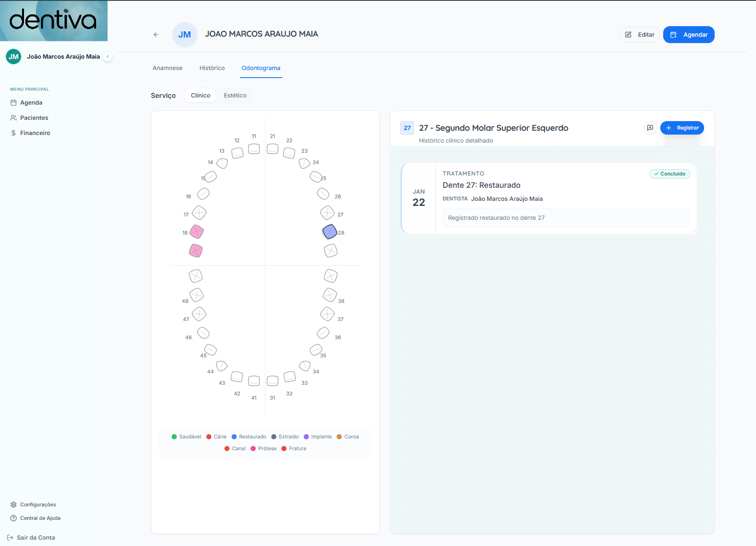Click the Restaurado blue legend dot

234,437
